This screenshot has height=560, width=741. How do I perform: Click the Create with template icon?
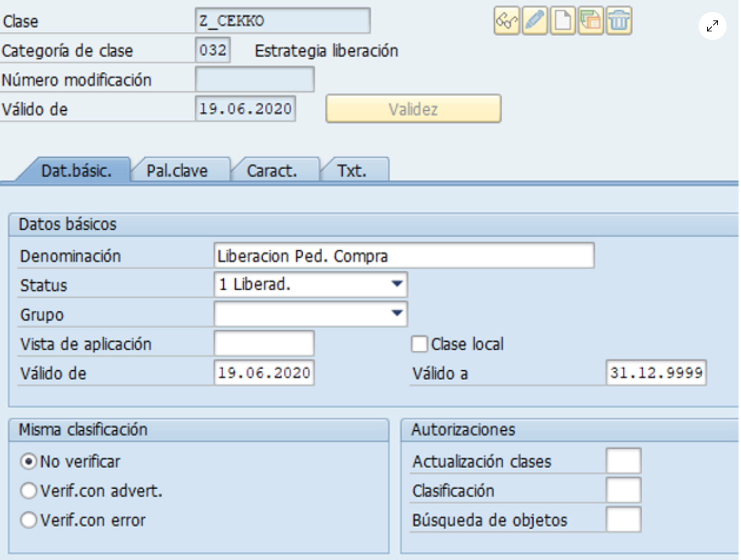(x=591, y=21)
